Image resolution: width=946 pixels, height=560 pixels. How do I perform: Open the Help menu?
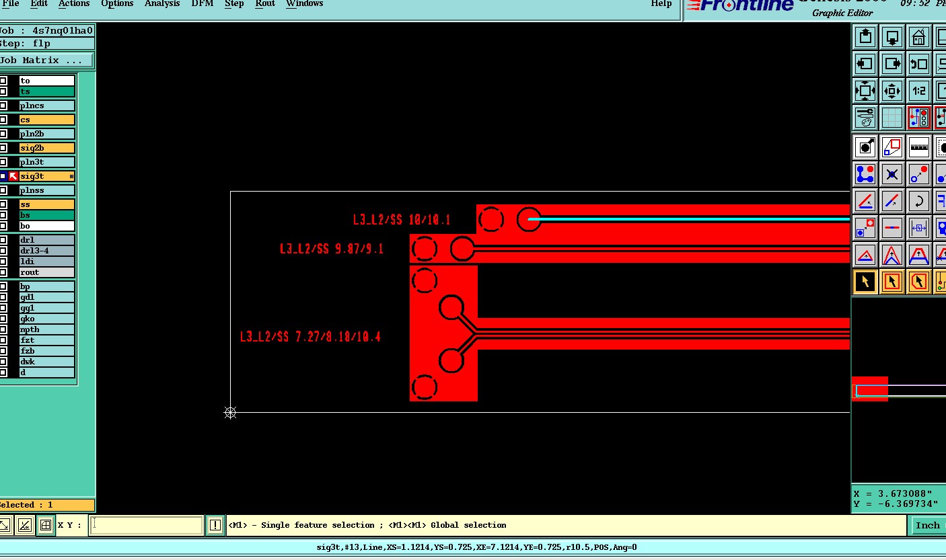click(x=661, y=3)
